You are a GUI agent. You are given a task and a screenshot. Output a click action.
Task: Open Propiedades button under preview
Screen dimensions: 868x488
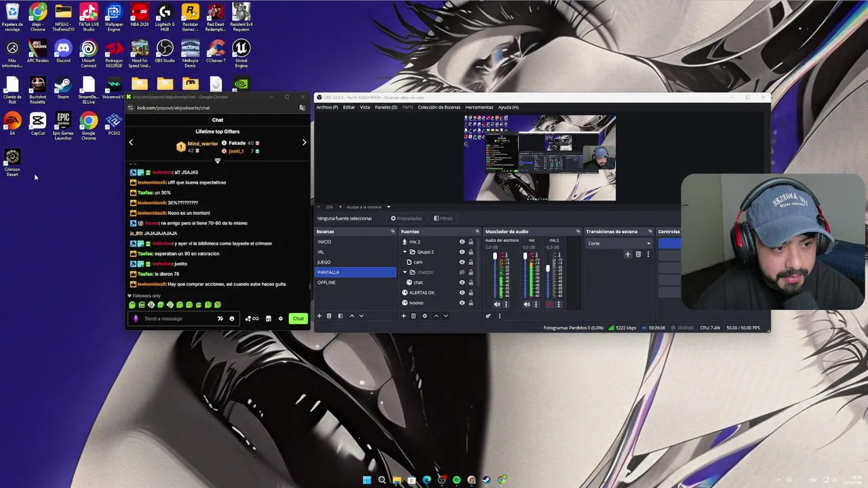coord(406,218)
